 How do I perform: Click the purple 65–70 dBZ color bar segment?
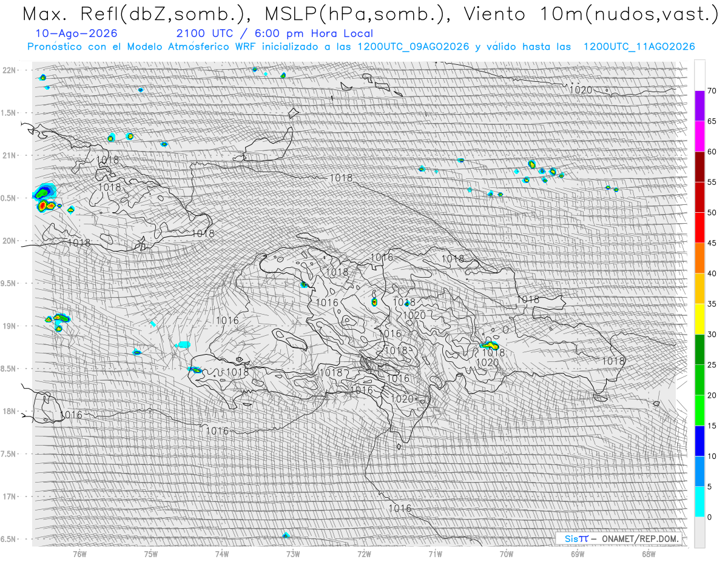(699, 106)
